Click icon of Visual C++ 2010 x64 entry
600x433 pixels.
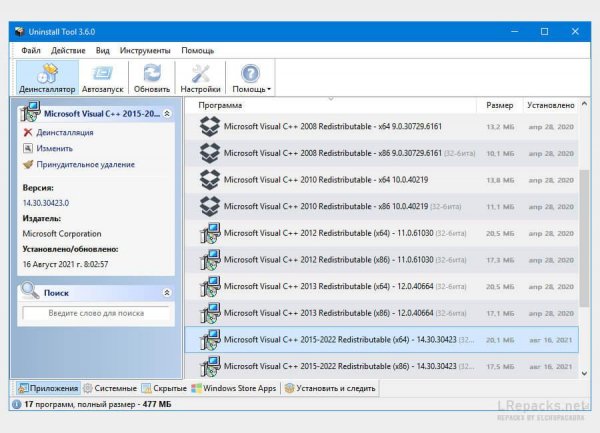210,180
